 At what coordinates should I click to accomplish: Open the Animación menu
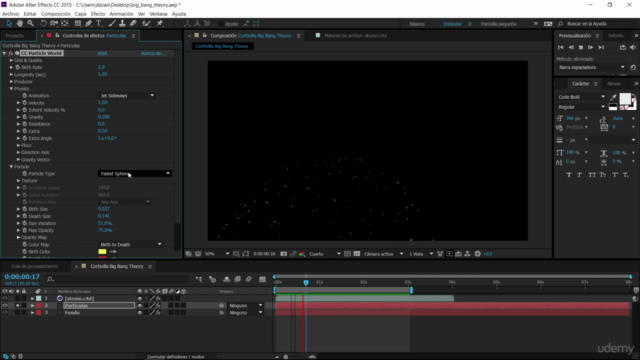point(121,14)
